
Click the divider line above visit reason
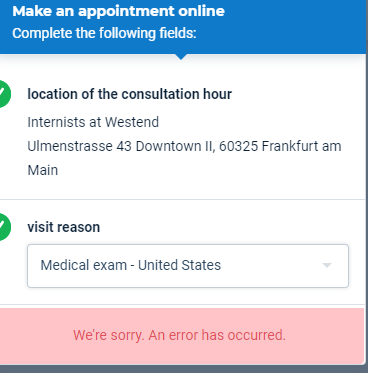pos(183,200)
